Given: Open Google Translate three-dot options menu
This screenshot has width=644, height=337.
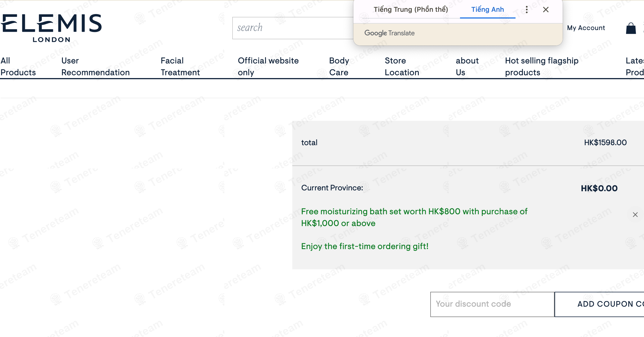Looking at the screenshot, I should (527, 10).
